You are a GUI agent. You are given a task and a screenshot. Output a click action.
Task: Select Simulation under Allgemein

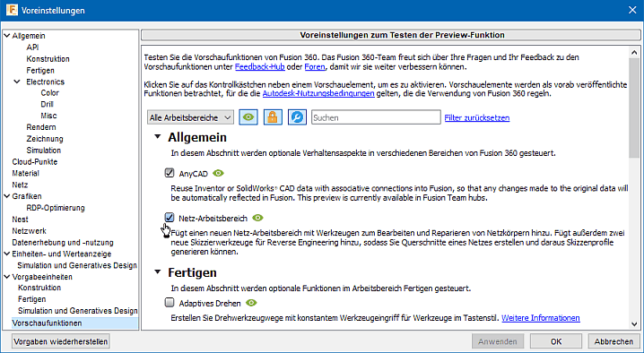point(44,151)
